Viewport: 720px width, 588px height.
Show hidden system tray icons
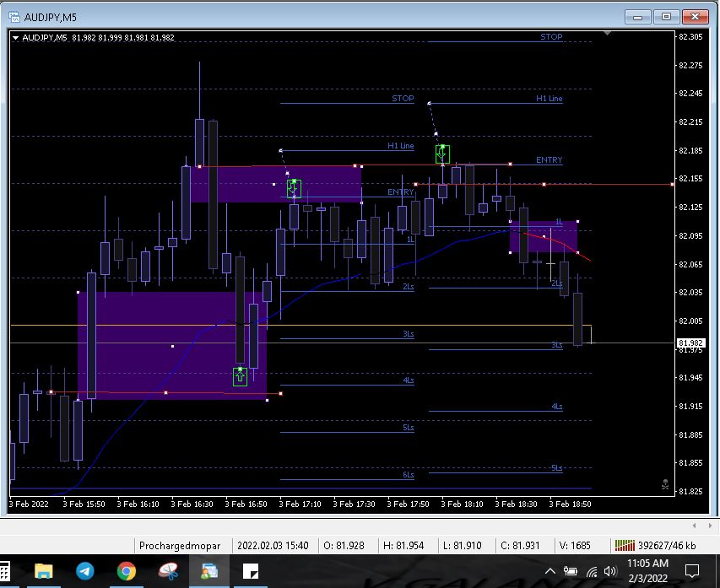[551, 572]
